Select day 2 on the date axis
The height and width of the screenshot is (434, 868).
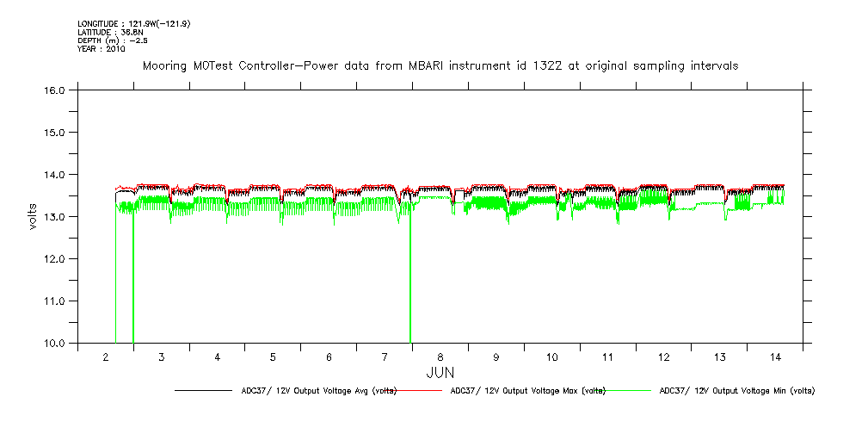106,356
